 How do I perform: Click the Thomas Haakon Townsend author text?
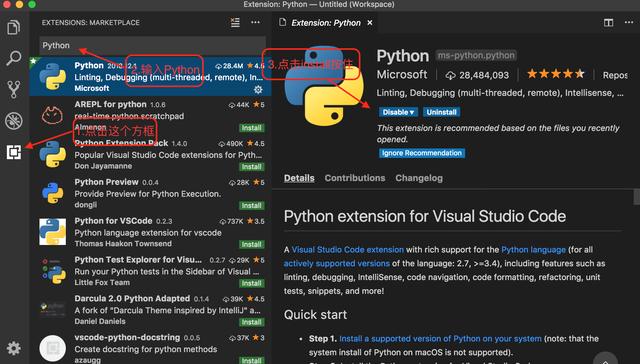[123, 244]
